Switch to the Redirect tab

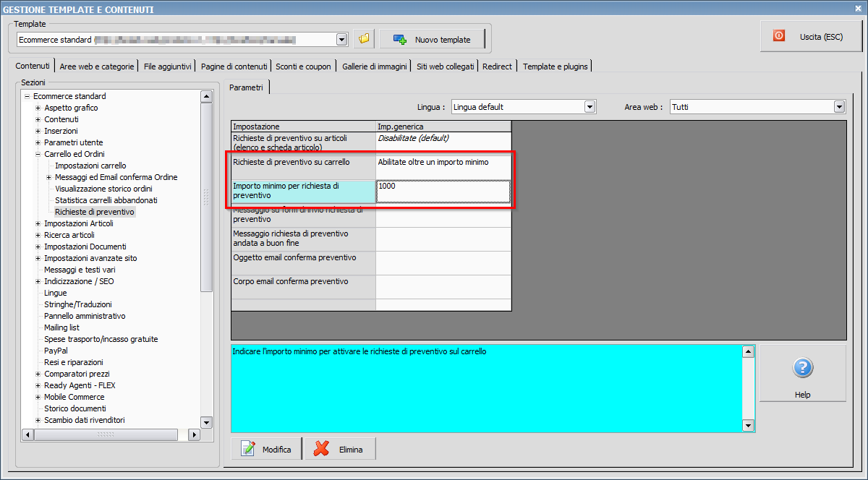pos(497,66)
